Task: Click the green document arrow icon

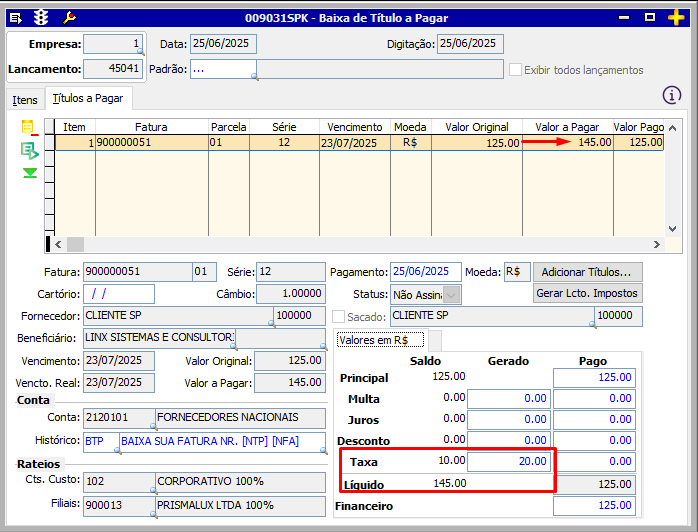Action: click(29, 150)
